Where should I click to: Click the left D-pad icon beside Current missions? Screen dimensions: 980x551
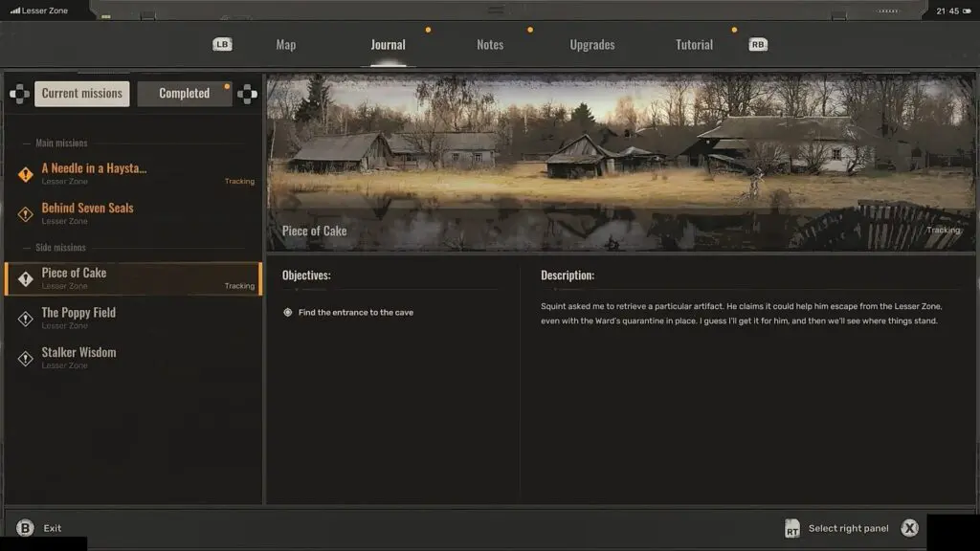tap(18, 94)
